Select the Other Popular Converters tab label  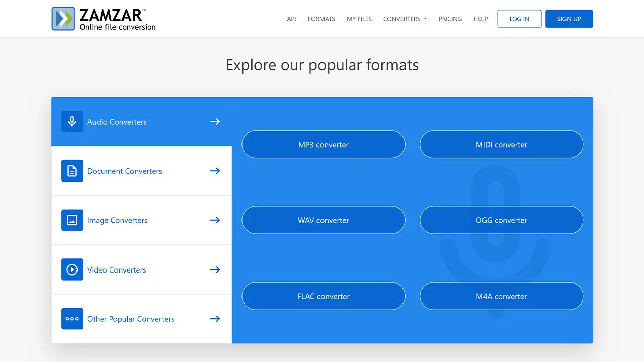point(130,319)
